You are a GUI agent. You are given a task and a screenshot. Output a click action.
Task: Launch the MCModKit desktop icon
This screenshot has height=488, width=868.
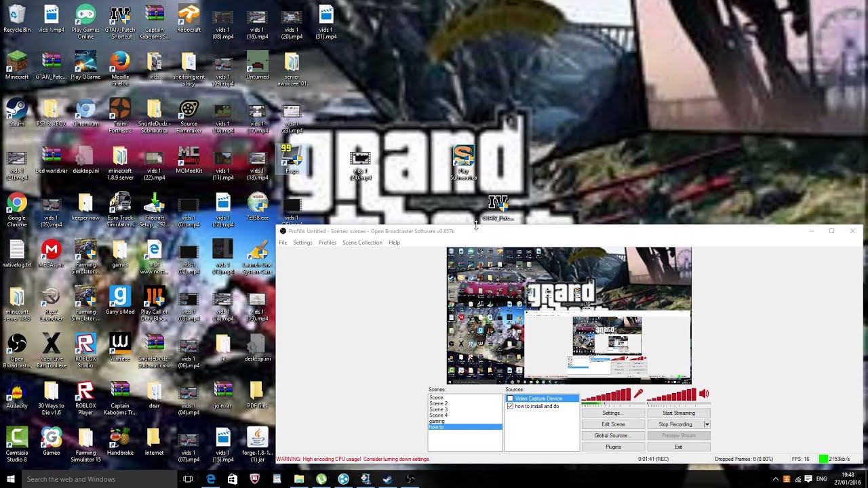(189, 159)
